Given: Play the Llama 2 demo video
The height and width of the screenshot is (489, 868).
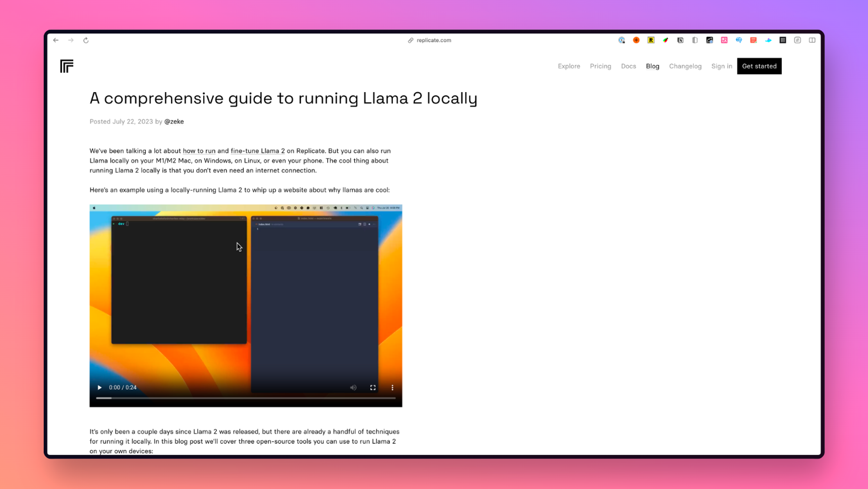Looking at the screenshot, I should pyautogui.click(x=99, y=387).
